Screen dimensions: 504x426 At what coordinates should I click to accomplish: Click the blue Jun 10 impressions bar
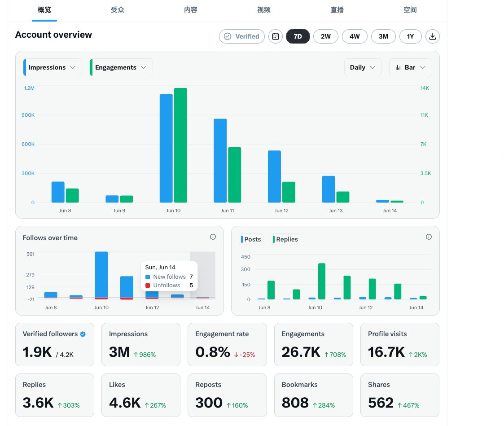coord(166,148)
